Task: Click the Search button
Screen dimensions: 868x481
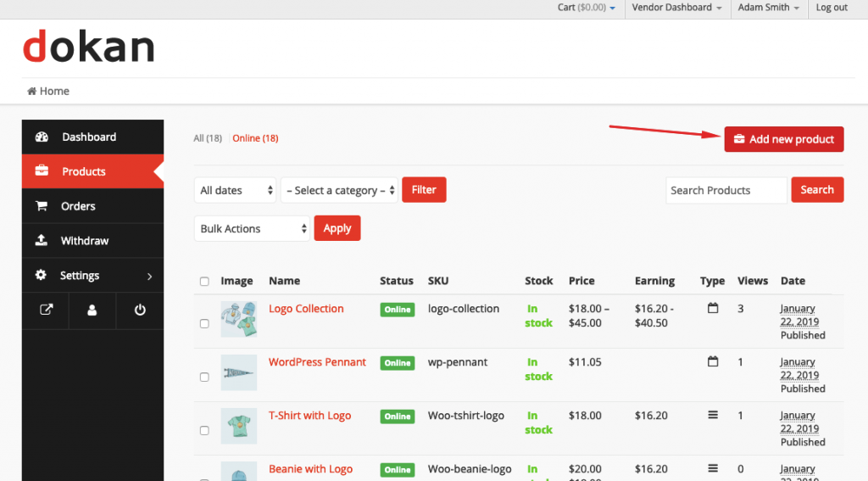Action: (x=817, y=189)
